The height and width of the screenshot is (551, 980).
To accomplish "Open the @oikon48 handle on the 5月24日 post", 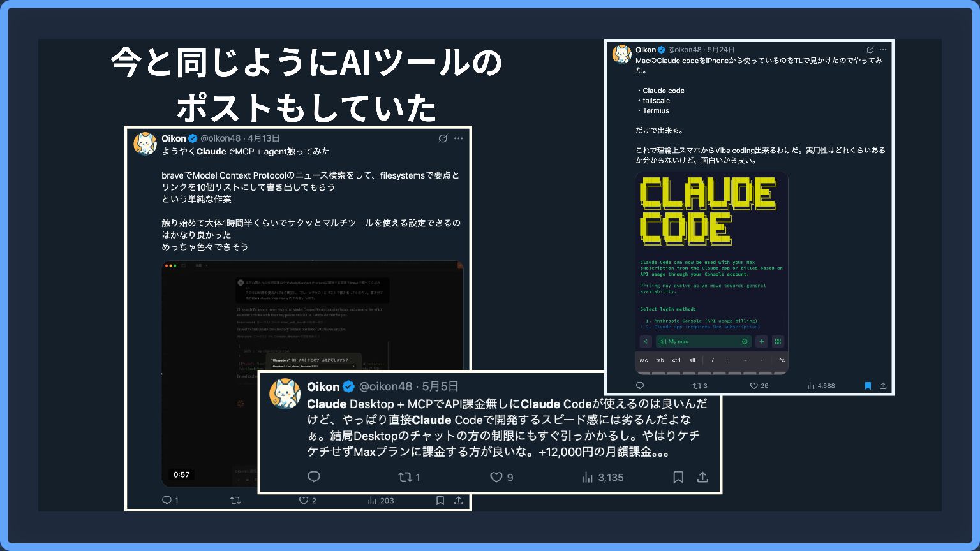I will click(685, 50).
